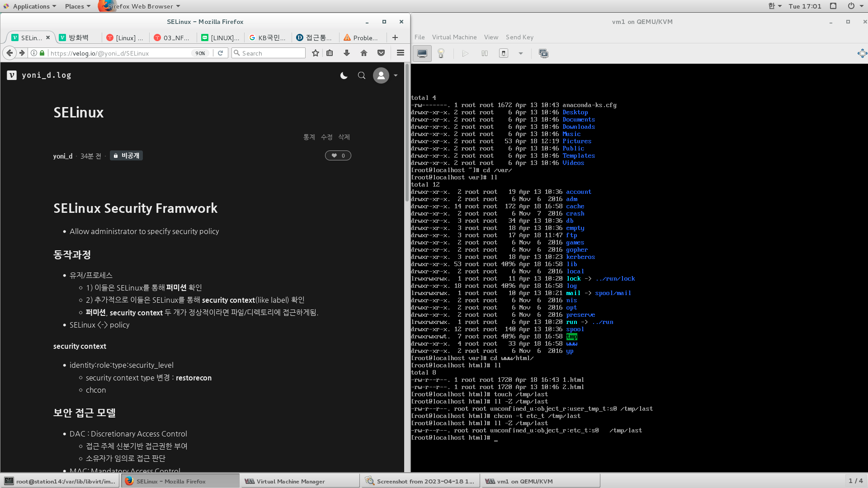Toggle dark mode on velog
The image size is (868, 488).
click(x=344, y=75)
